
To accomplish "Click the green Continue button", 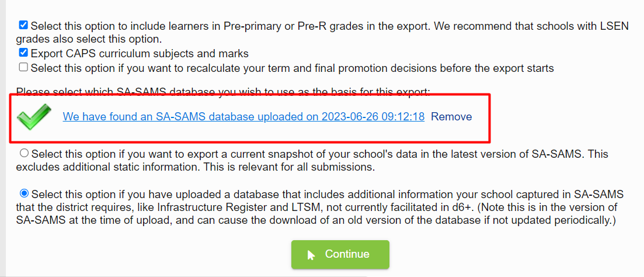I will tap(340, 254).
